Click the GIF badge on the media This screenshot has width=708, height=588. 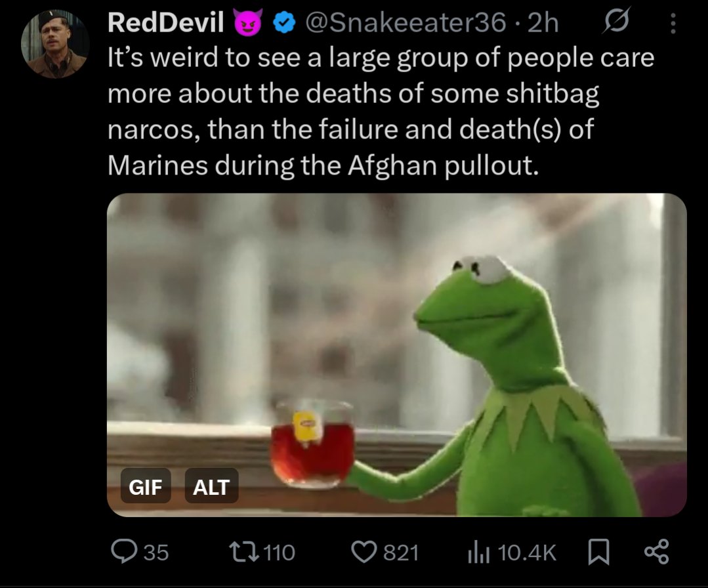[x=146, y=486]
